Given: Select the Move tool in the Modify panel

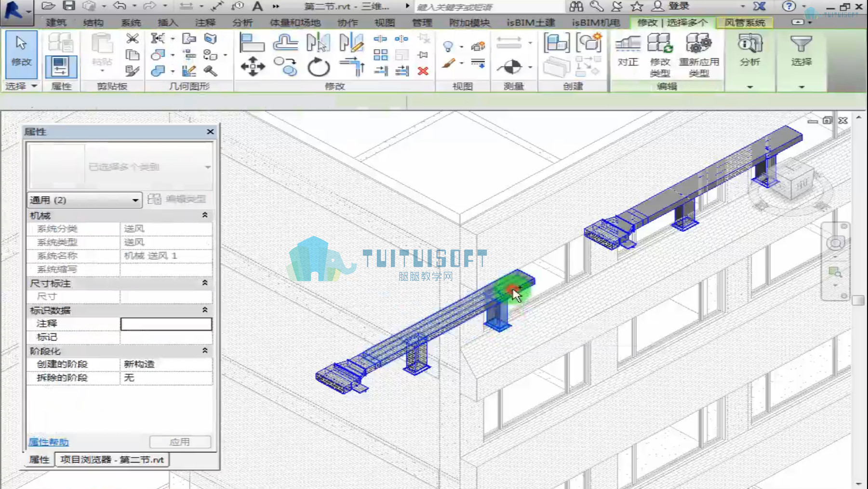Looking at the screenshot, I should point(253,66).
